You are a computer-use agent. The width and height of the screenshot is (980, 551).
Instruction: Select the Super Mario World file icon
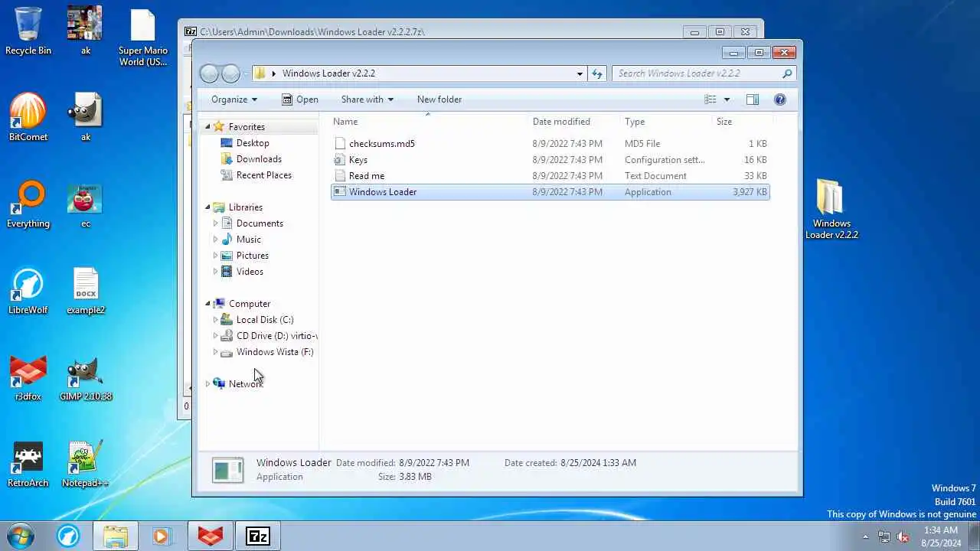pyautogui.click(x=143, y=37)
